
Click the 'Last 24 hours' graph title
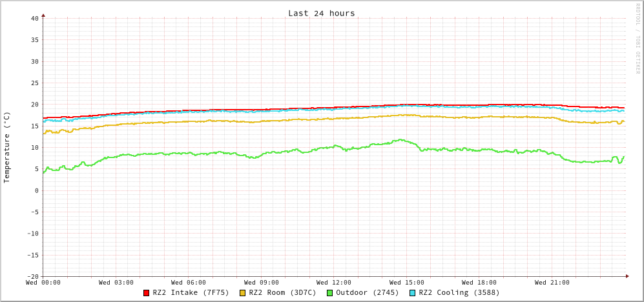321,13
